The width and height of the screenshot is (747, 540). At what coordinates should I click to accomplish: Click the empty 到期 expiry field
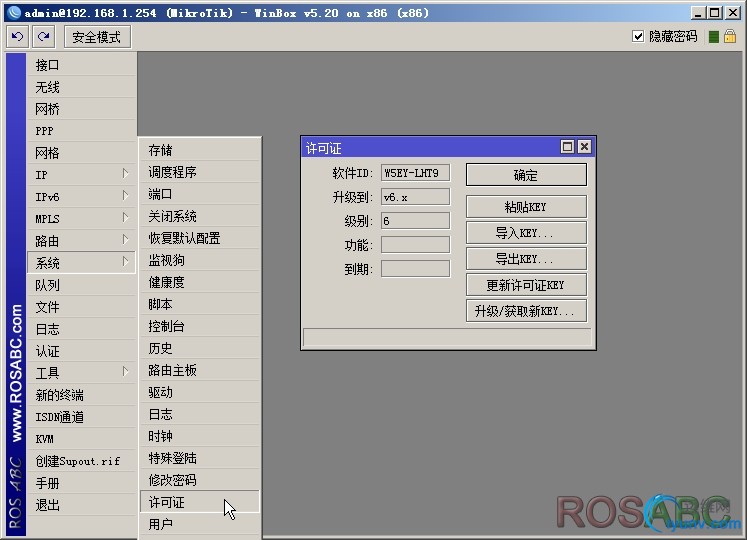pos(415,269)
